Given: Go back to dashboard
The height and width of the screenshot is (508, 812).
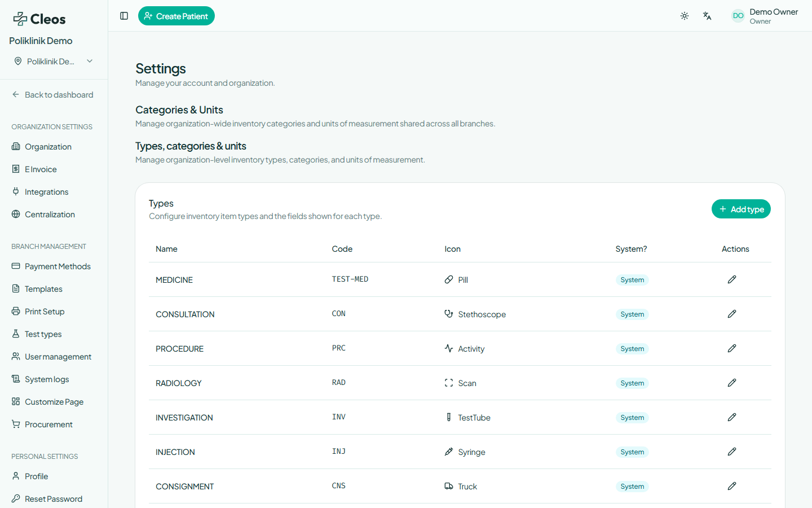Looking at the screenshot, I should click(x=53, y=95).
